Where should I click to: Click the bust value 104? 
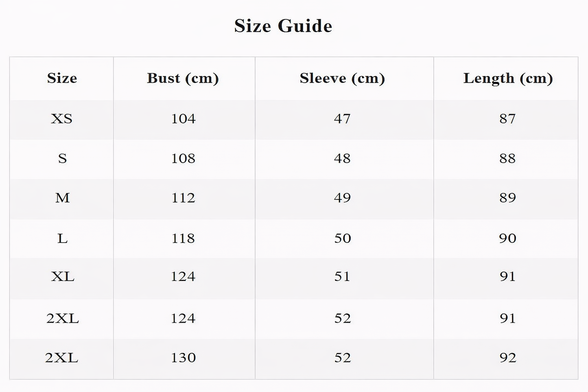click(183, 119)
